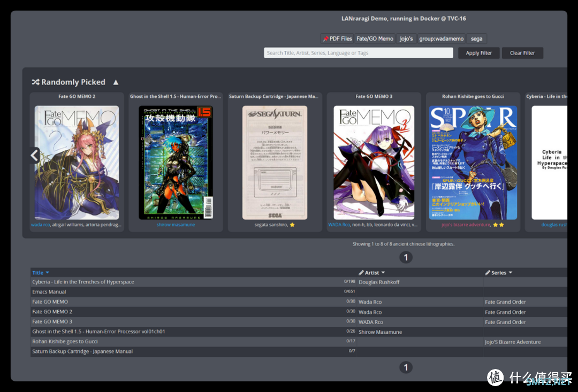Screen dimensions: 578x392
Task: Click the Fate GO MEMO 3 carousel title
Action: (374, 96)
